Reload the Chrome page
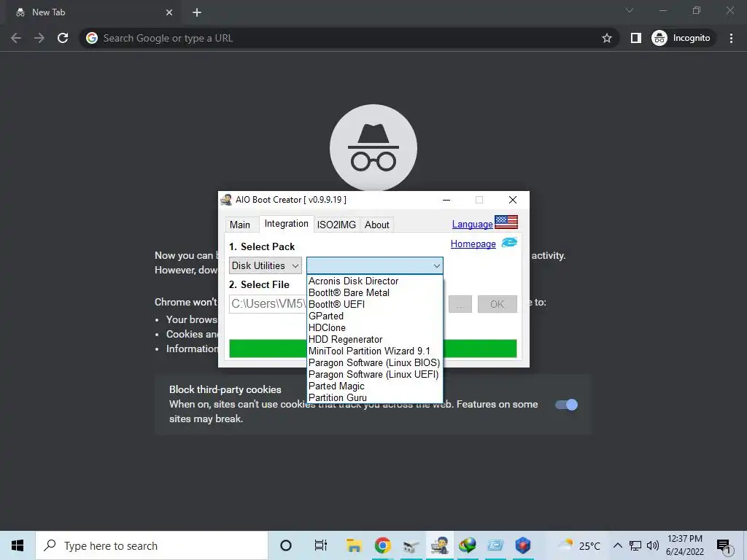747x560 pixels. pyautogui.click(x=63, y=38)
